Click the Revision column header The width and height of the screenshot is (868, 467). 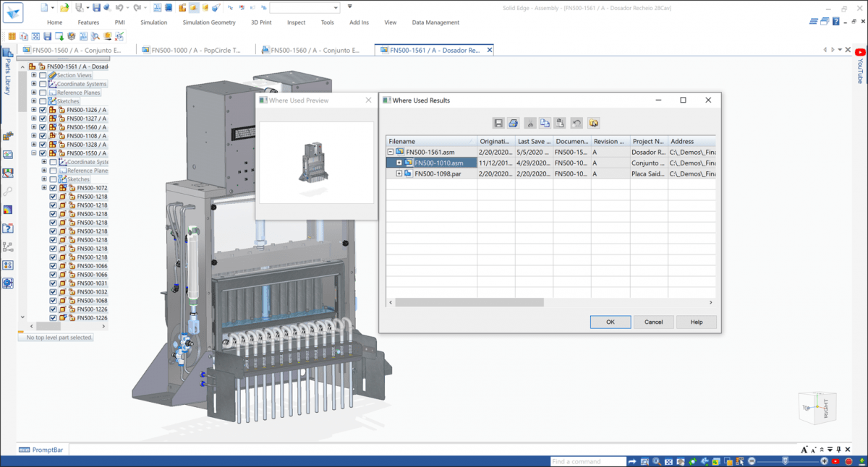click(610, 142)
